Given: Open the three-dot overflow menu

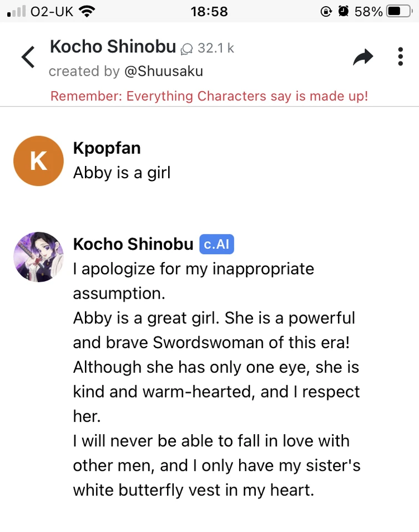Looking at the screenshot, I should click(x=401, y=57).
